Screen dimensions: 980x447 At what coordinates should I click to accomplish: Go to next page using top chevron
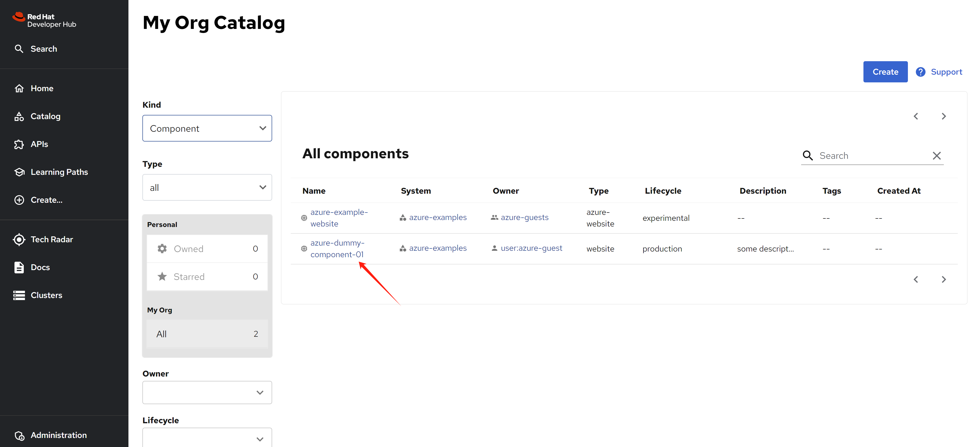click(x=944, y=116)
